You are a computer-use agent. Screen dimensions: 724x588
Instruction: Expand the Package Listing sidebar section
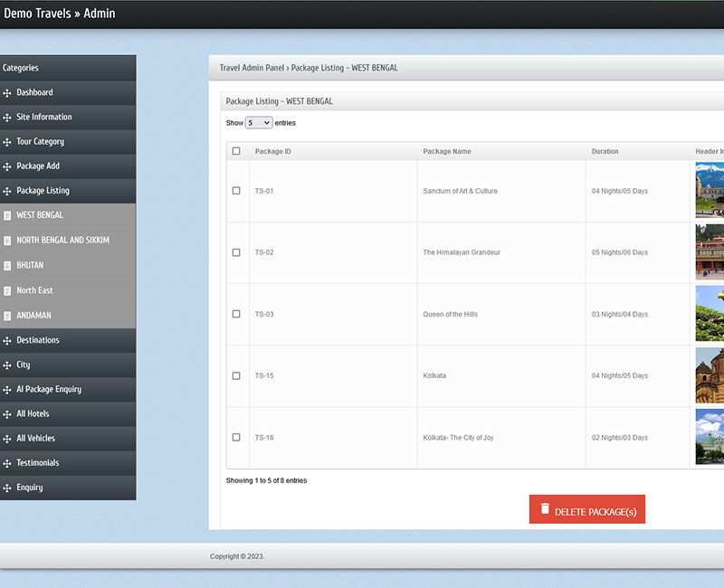pyautogui.click(x=43, y=191)
